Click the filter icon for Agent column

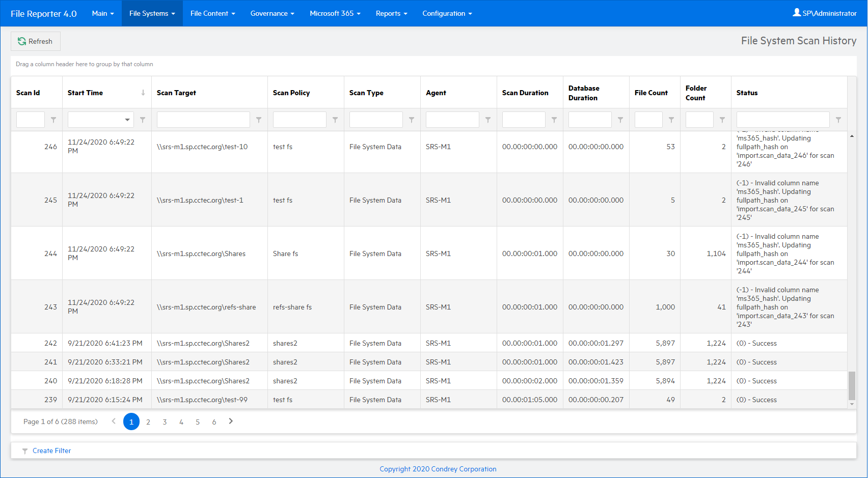[488, 120]
